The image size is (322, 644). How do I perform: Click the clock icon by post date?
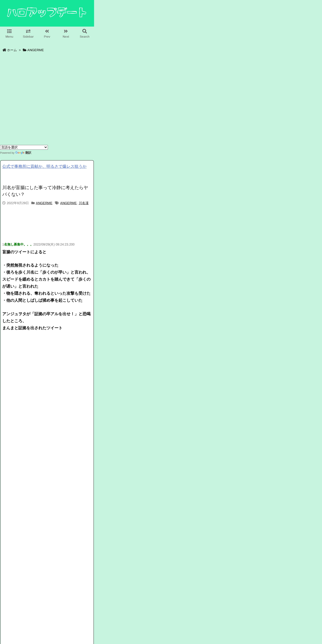[4, 203]
